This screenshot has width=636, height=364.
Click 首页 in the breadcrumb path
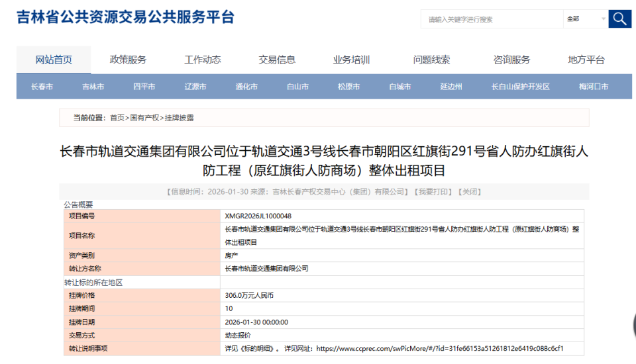click(x=117, y=118)
